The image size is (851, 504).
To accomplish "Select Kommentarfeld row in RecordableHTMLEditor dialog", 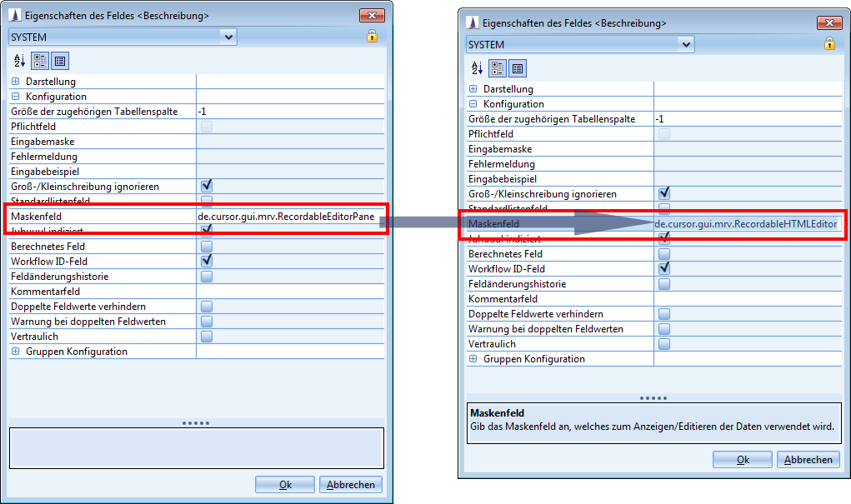I will pos(503,299).
